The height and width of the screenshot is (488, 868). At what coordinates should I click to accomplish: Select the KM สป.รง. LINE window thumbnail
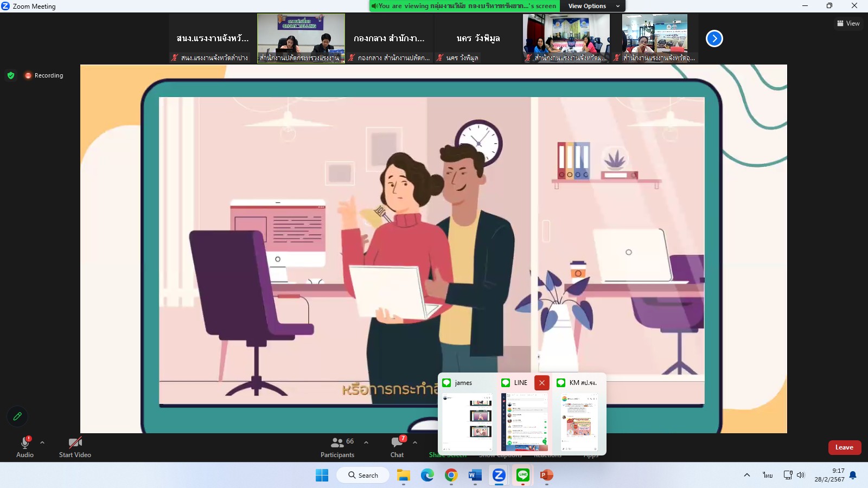[x=579, y=422]
